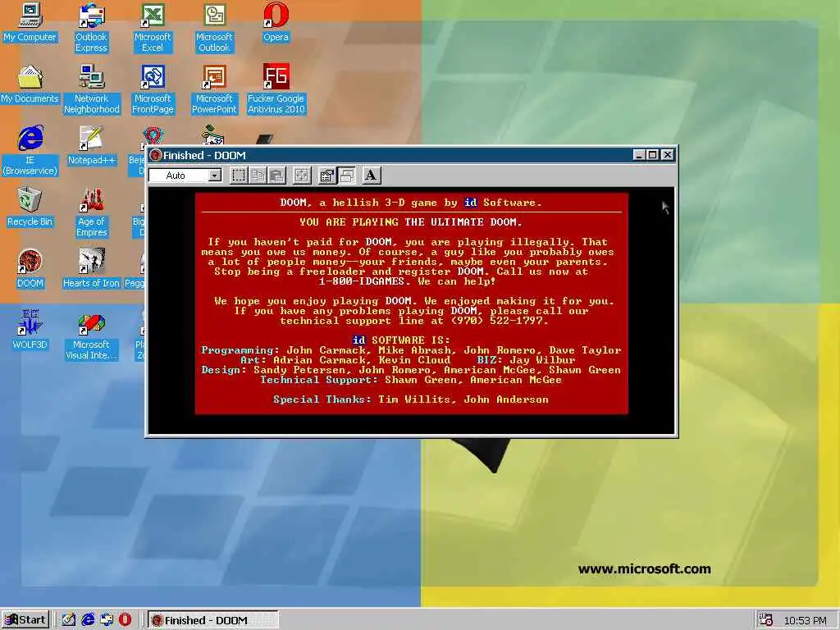Viewport: 840px width, 630px height.
Task: Click the Mark selection toolbar icon in DOOM window
Action: [x=239, y=176]
